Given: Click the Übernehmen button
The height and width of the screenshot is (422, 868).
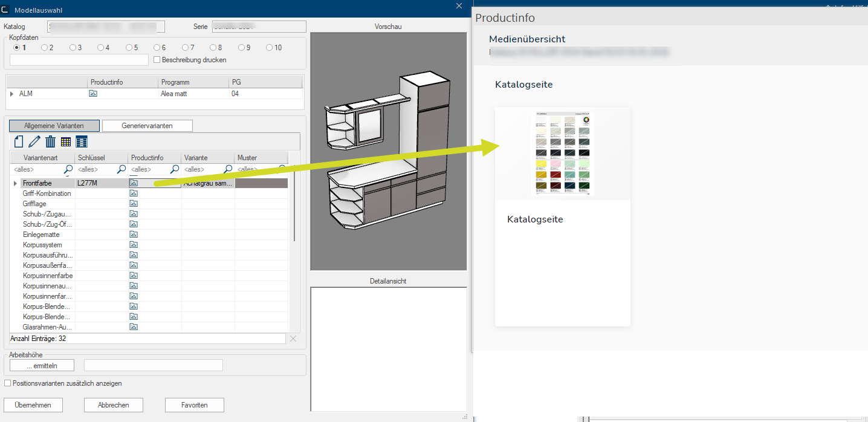Looking at the screenshot, I should 33,405.
